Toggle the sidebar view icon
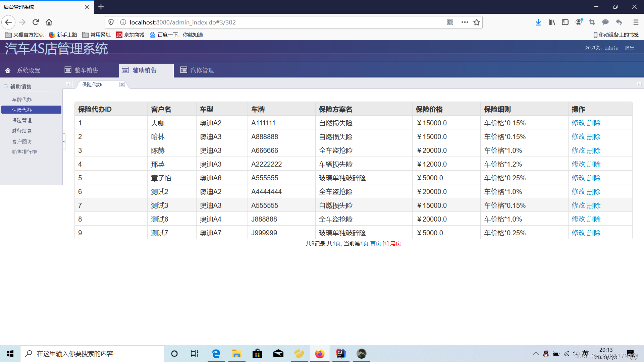The height and width of the screenshot is (362, 644). [565, 22]
